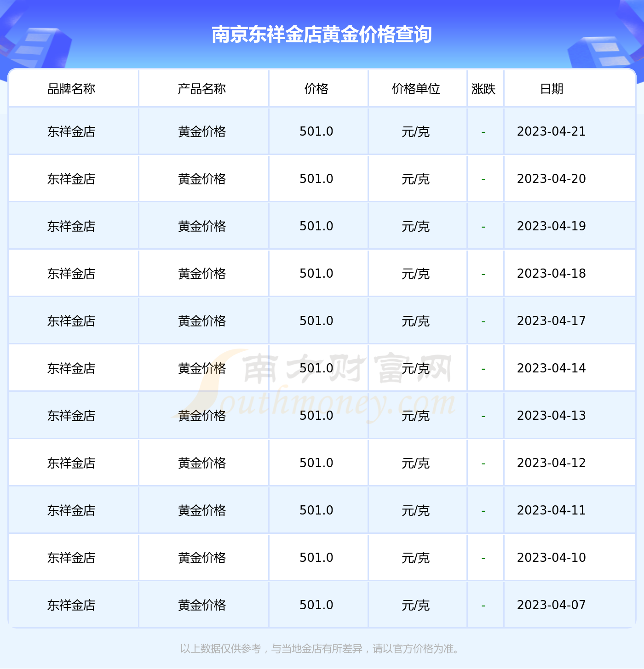The width and height of the screenshot is (644, 669).
Task: Click 东祥金店 in the 2023-04-07 row
Action: pos(71,606)
